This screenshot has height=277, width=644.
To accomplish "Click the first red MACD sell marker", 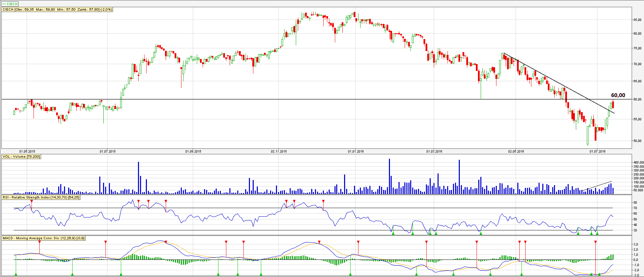I will pyautogui.click(x=40, y=242).
